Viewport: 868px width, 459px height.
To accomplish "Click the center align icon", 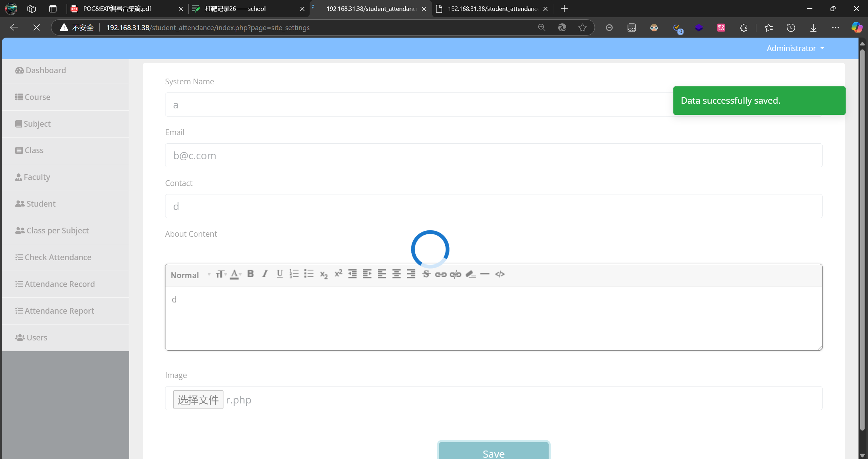I will pyautogui.click(x=396, y=274).
